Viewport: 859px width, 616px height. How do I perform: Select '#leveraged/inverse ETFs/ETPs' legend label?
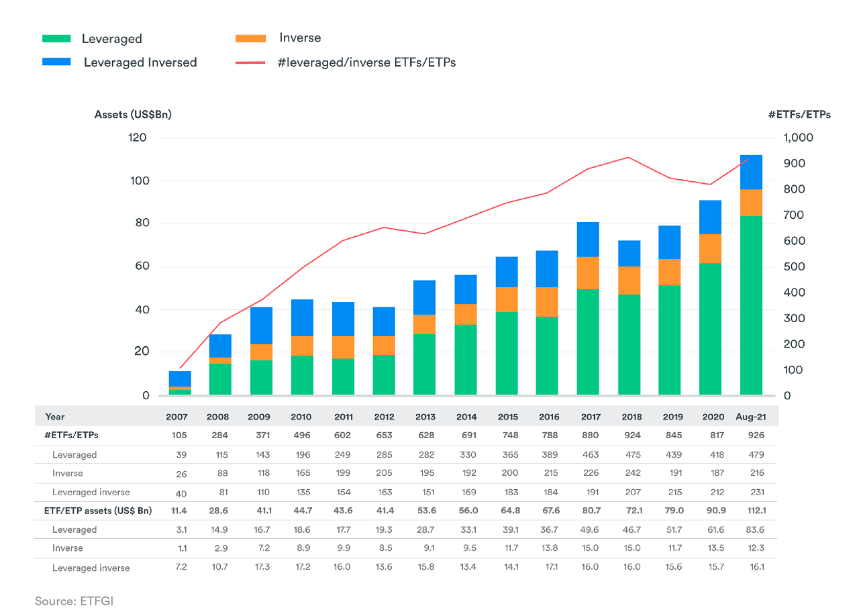(366, 62)
